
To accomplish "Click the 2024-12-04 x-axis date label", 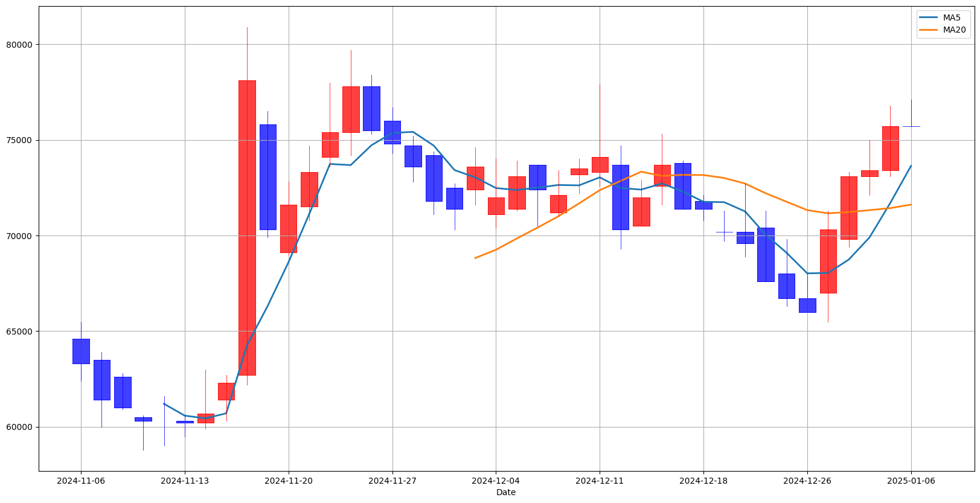I will click(496, 481).
